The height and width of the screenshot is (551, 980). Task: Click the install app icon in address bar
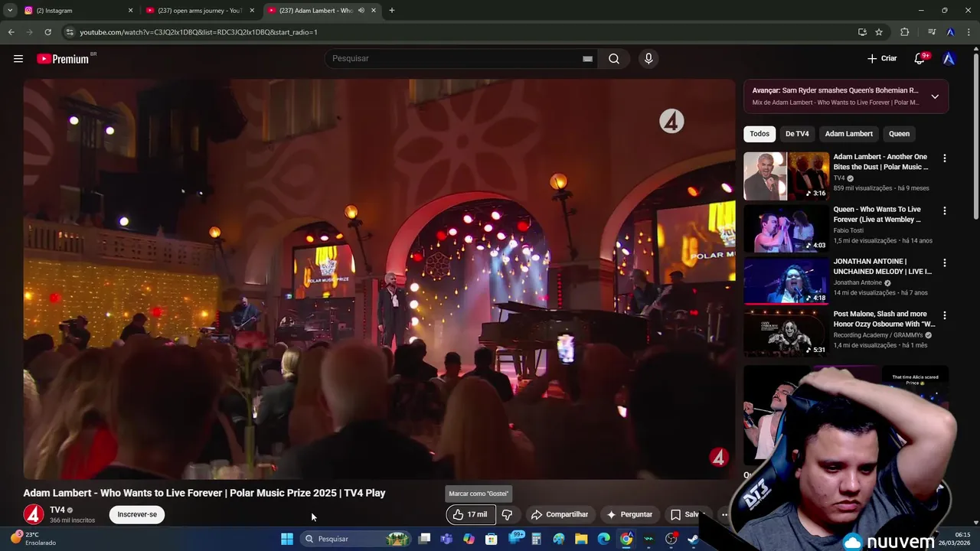point(862,32)
